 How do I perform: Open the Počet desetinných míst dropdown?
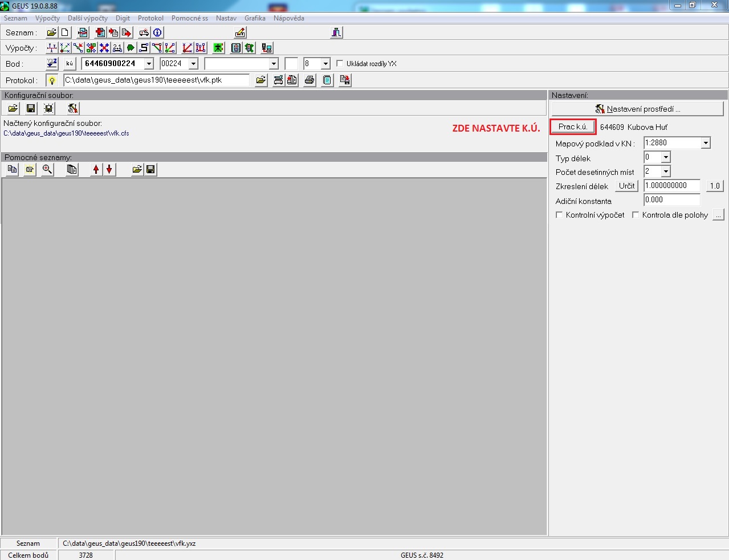666,171
